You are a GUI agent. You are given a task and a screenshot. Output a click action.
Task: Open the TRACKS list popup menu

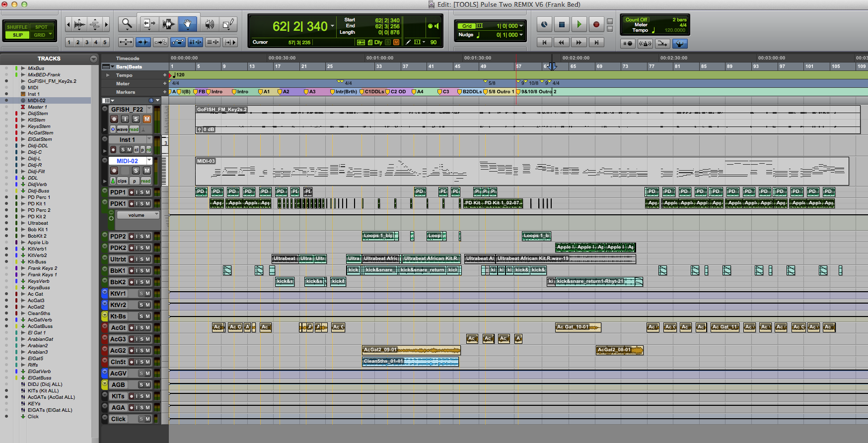pyautogui.click(x=93, y=59)
